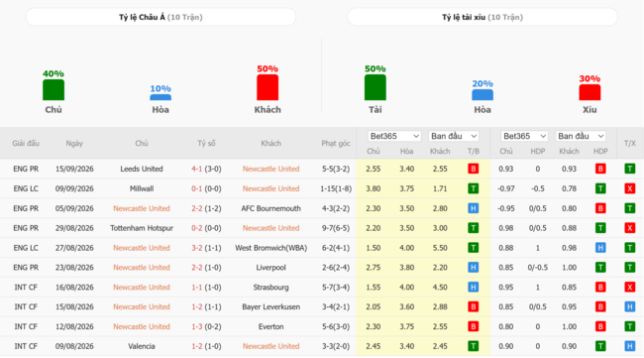Open Newcastle United link in Everton row
The width and height of the screenshot is (644, 358).
tap(142, 327)
